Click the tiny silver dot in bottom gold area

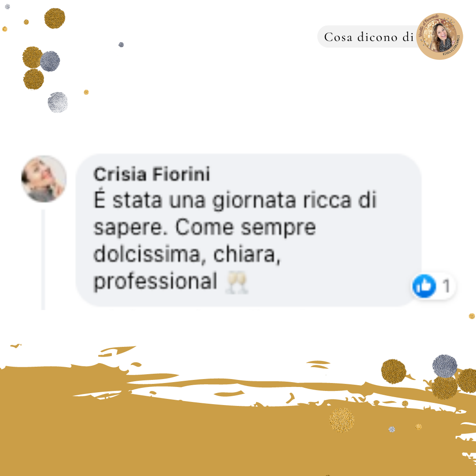(392, 429)
